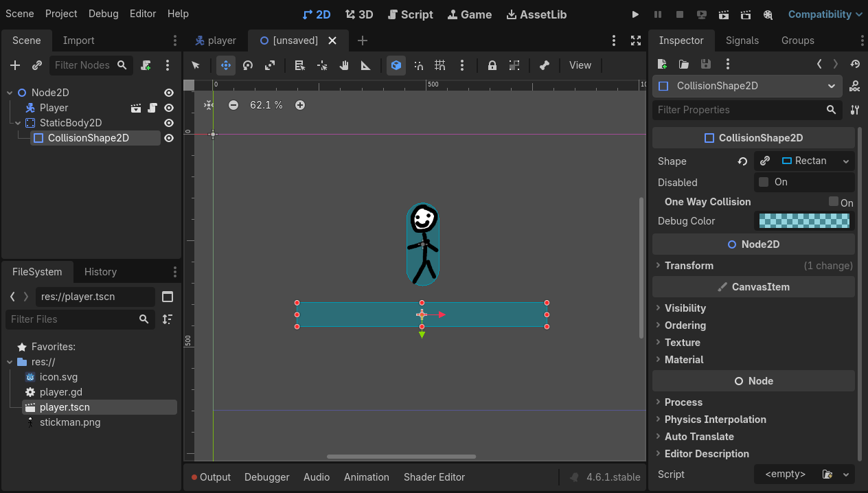Run the project with play button
Screen dimensions: 868x493
[x=635, y=14]
